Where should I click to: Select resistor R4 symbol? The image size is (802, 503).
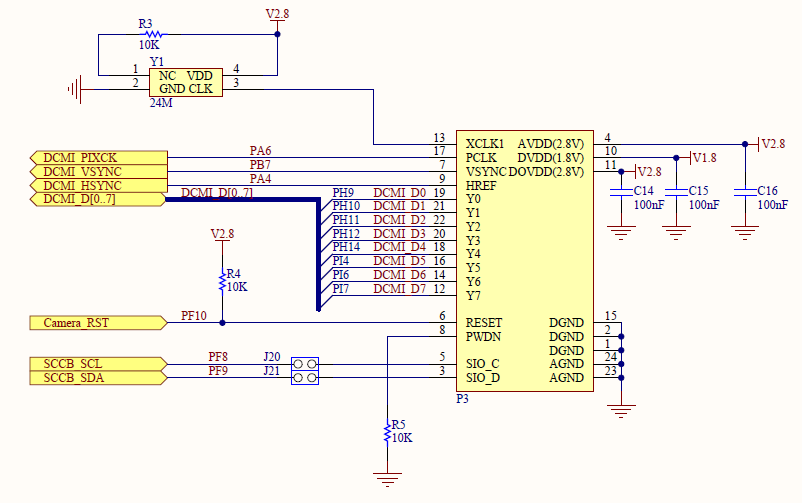click(x=222, y=281)
